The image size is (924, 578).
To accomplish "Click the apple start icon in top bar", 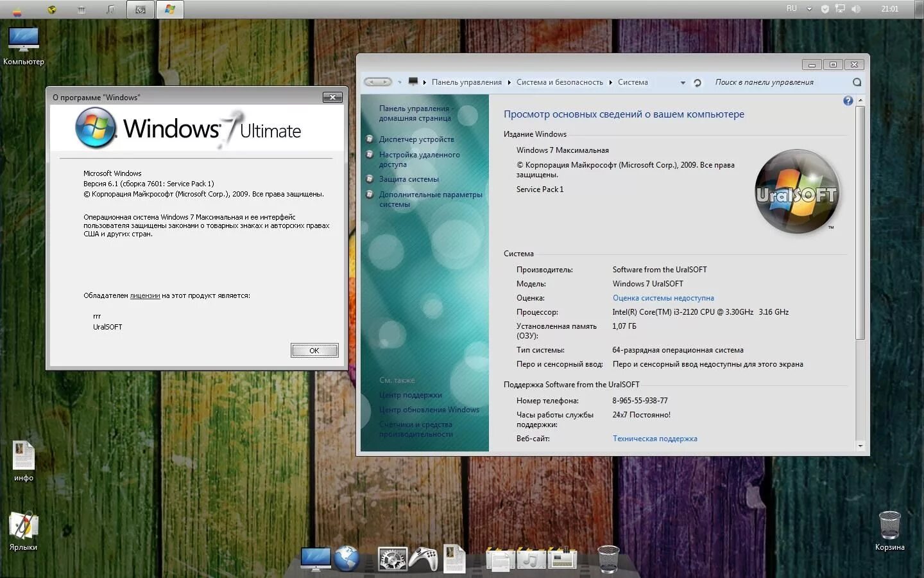I will [x=17, y=10].
